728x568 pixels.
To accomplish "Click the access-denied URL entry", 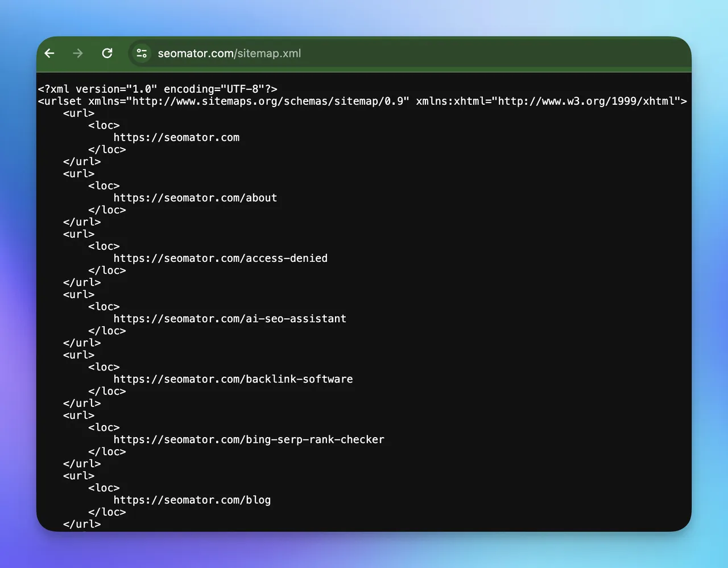I will 220,258.
